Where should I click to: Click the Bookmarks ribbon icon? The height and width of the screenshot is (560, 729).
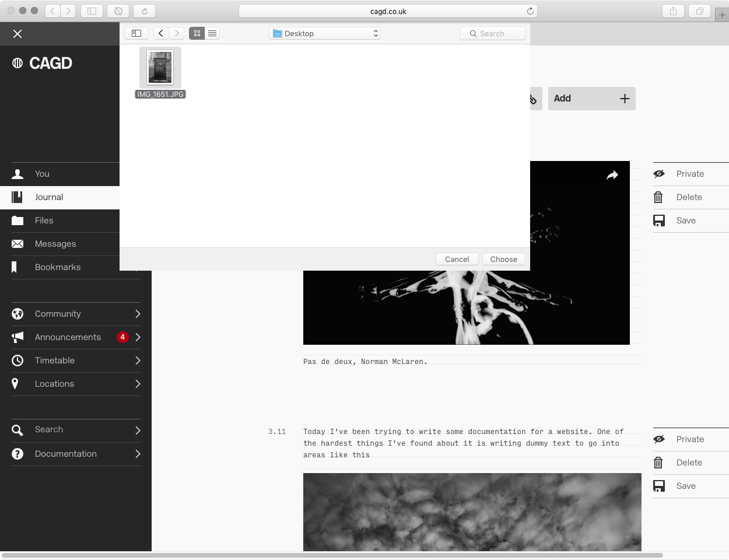click(x=15, y=267)
